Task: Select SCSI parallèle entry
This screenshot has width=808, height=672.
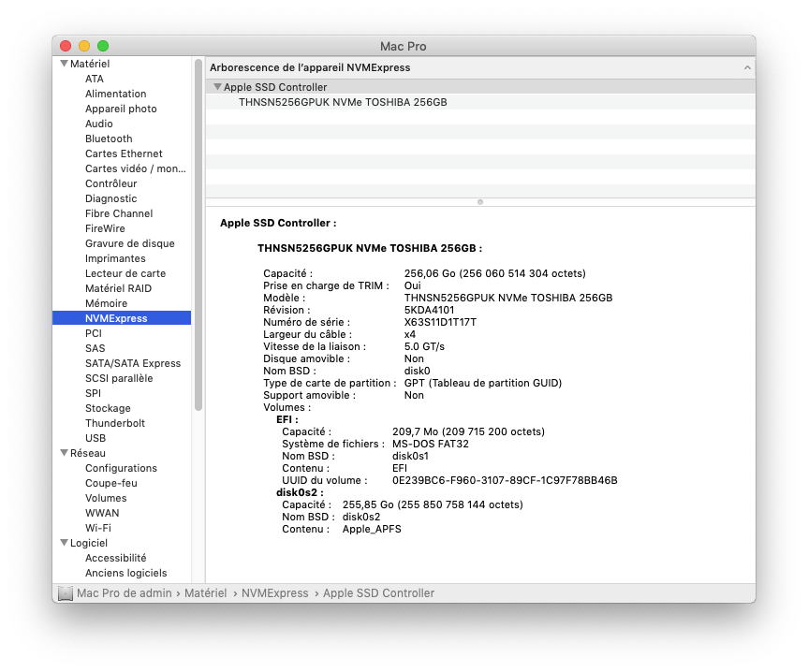Action: point(119,378)
